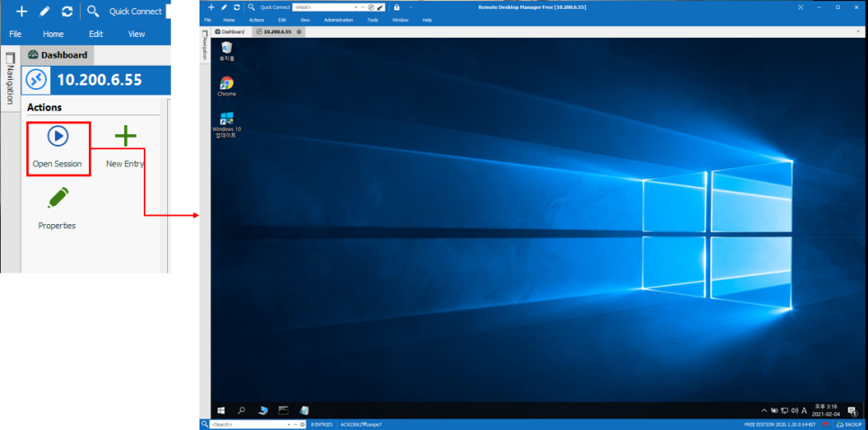Open File menu in full window
This screenshot has height=430, width=868.
click(x=208, y=20)
